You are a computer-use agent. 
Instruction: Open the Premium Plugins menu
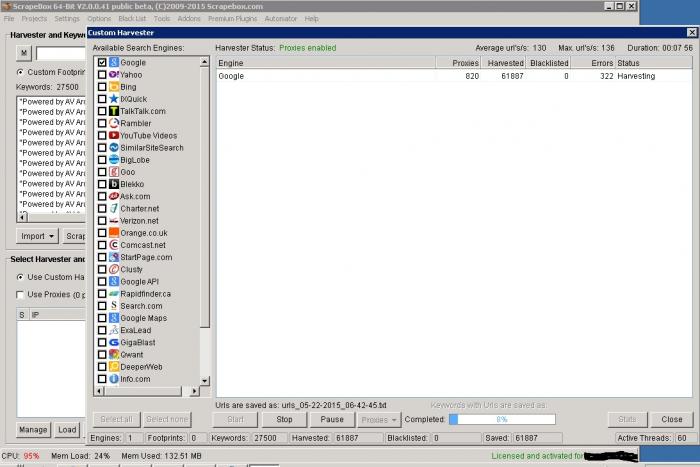click(x=233, y=19)
